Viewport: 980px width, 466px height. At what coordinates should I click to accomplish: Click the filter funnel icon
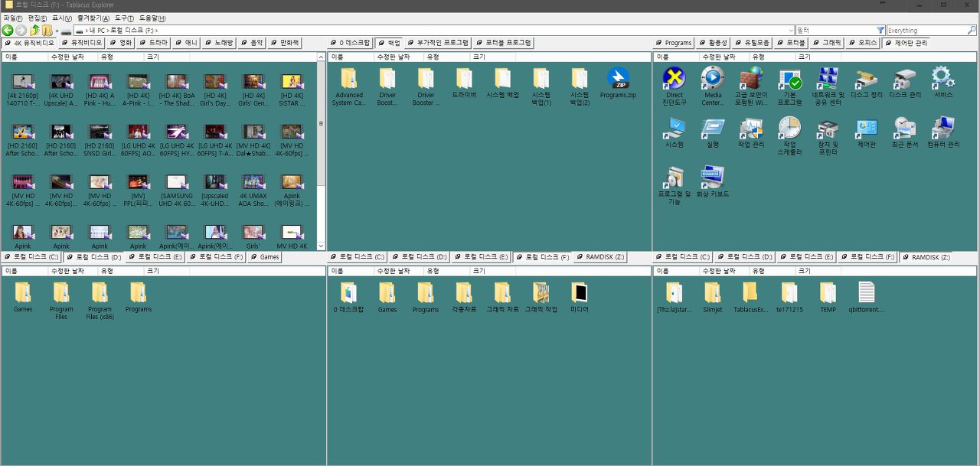point(880,31)
